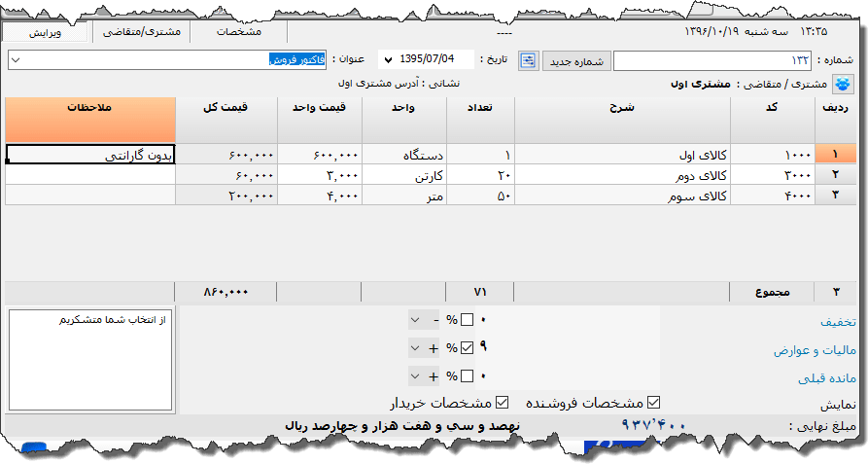Click the sum total ۸۶۰,۰۰۰

[226, 292]
